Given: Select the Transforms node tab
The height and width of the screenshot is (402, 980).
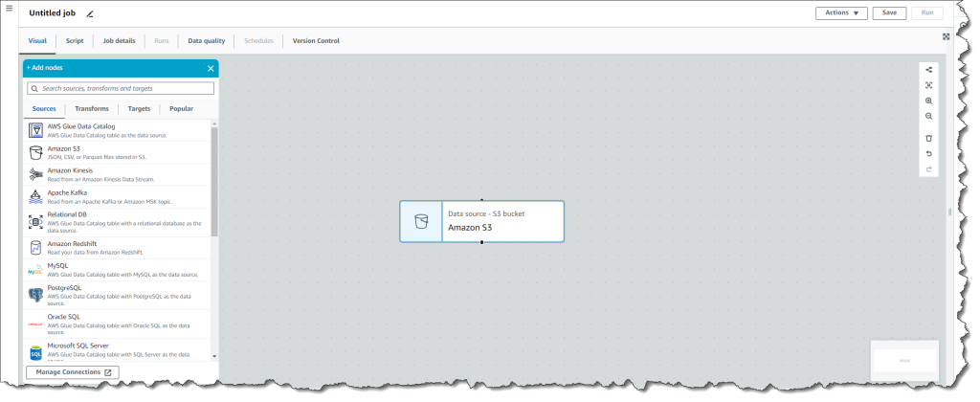Looking at the screenshot, I should (x=92, y=109).
